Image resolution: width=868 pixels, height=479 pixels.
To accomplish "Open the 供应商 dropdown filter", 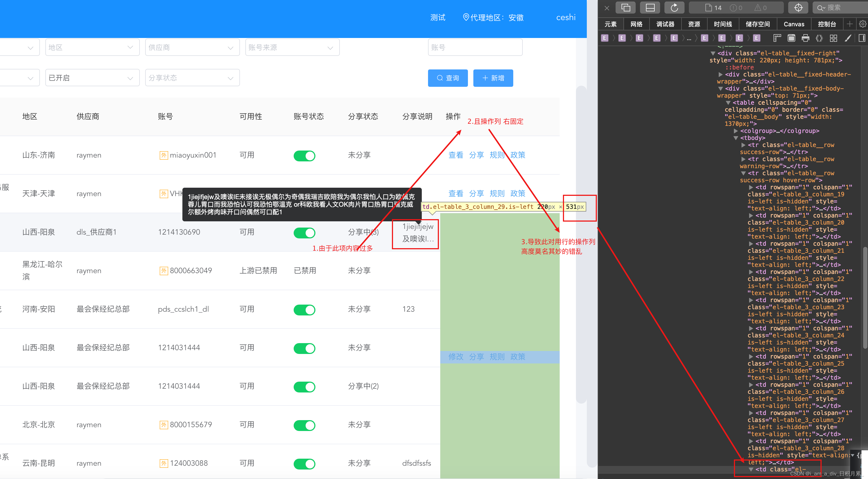I will coord(192,47).
